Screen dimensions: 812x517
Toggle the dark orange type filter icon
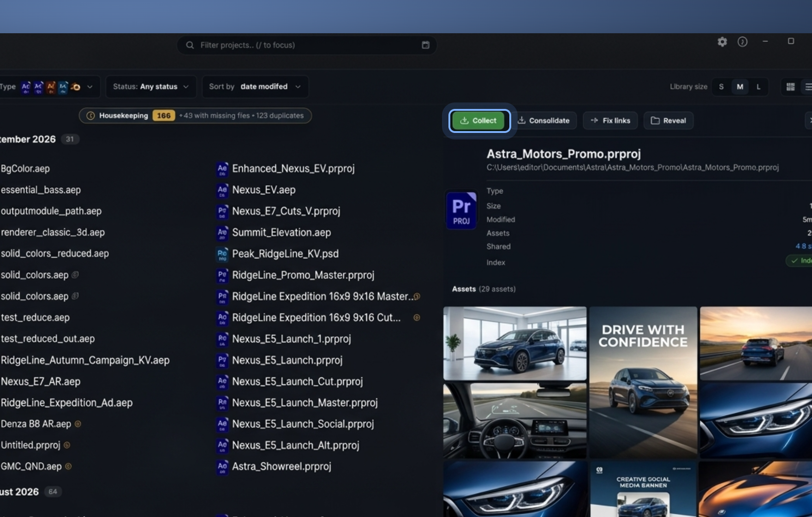51,87
